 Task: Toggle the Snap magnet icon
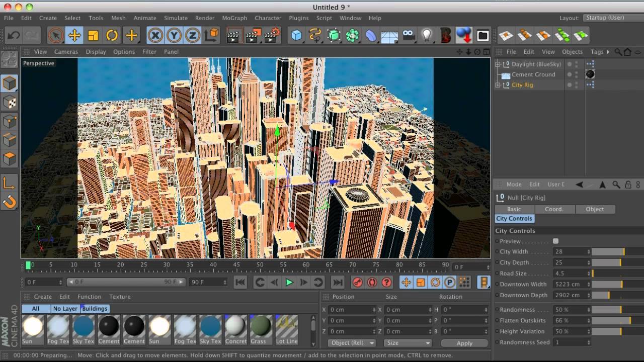coord(9,202)
